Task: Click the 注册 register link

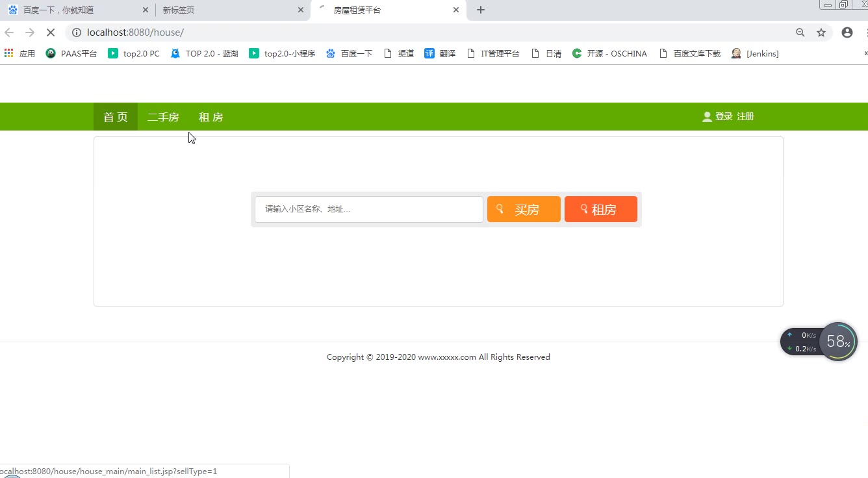Action: 745,116
